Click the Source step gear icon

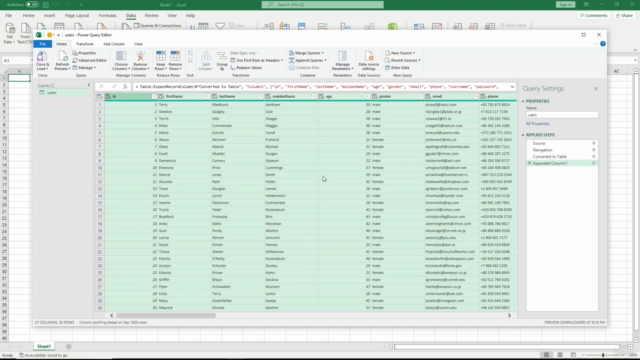click(594, 143)
